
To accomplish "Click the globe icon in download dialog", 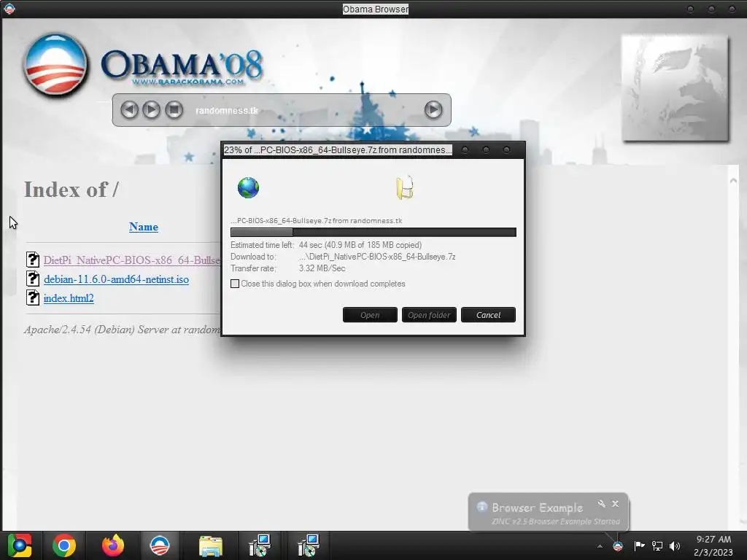I will pos(248,187).
